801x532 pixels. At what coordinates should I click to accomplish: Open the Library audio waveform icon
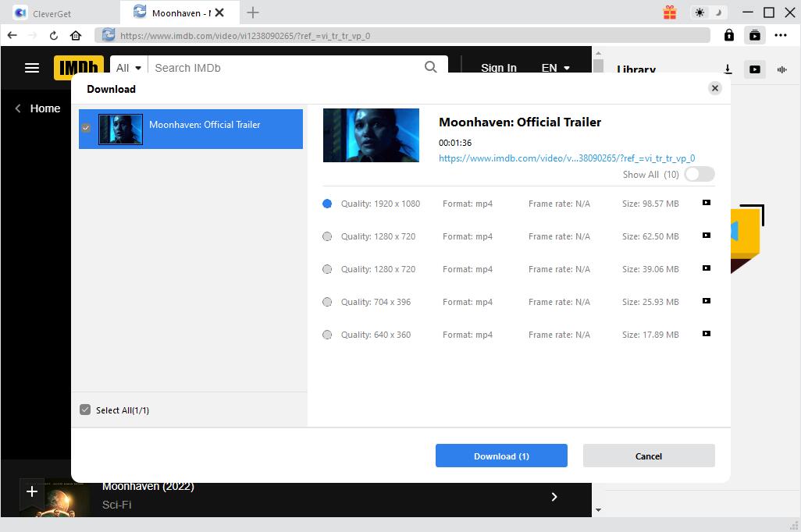[x=781, y=69]
